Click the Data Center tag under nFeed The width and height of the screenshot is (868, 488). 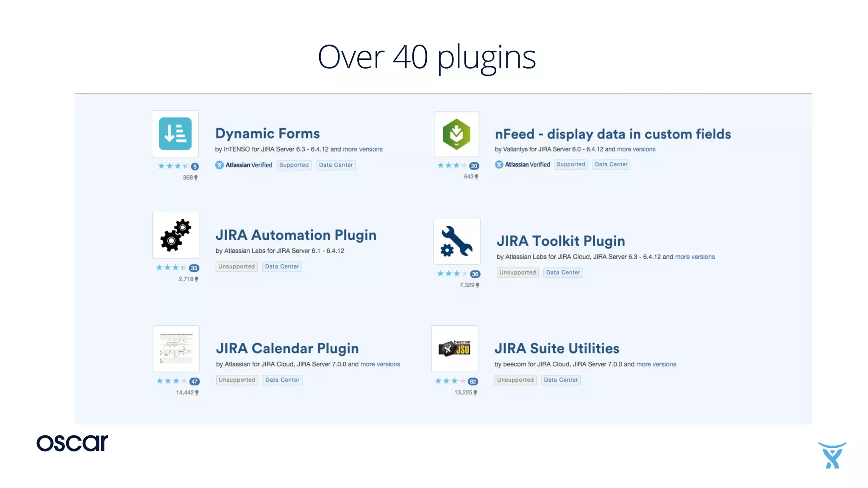(611, 164)
